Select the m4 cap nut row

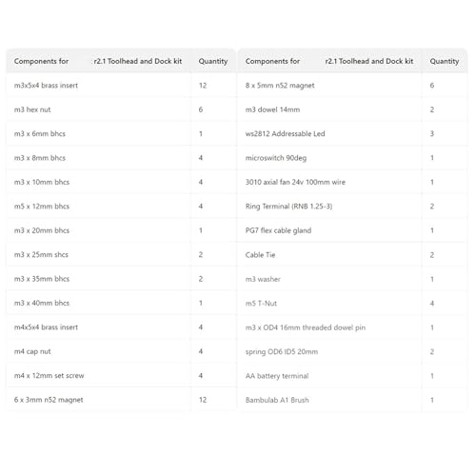121,351
